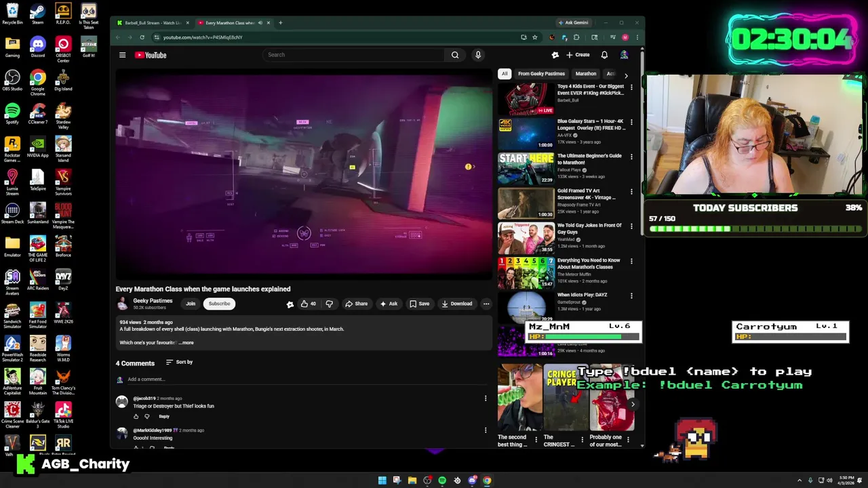Mute the Every Marathon Class tab audio
The width and height of the screenshot is (868, 488).
point(260,22)
